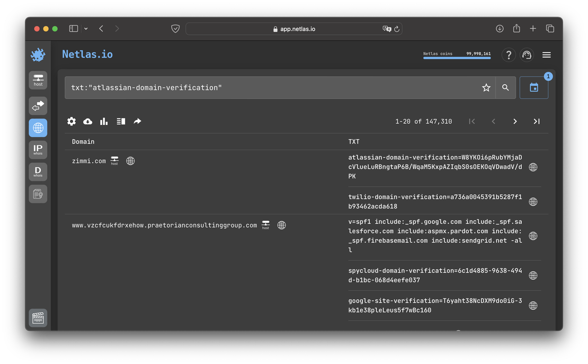This screenshot has width=588, height=364.
Task: Share results using the arrow icon
Action: click(137, 121)
